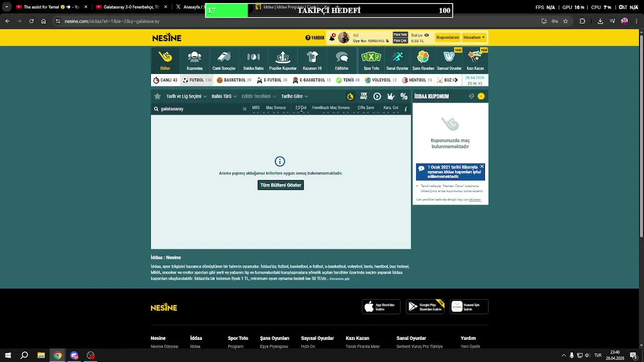
Task: Clear the galatasaray search text
Action: 245,109
